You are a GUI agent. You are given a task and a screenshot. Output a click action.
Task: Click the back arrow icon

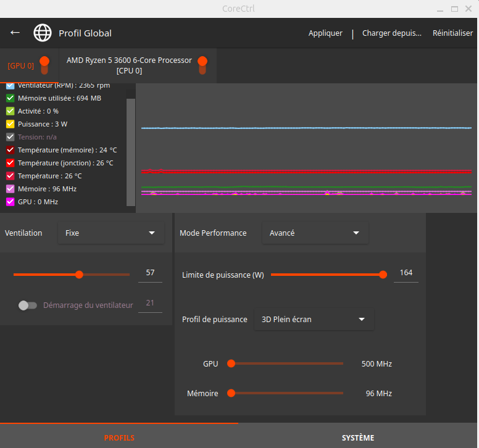(x=15, y=33)
